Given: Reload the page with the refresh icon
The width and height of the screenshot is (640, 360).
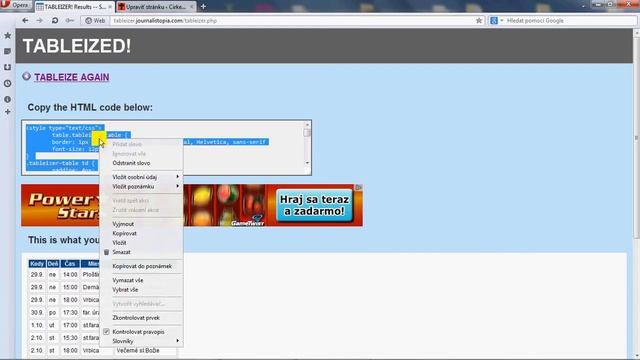Looking at the screenshot, I should pos(55,20).
